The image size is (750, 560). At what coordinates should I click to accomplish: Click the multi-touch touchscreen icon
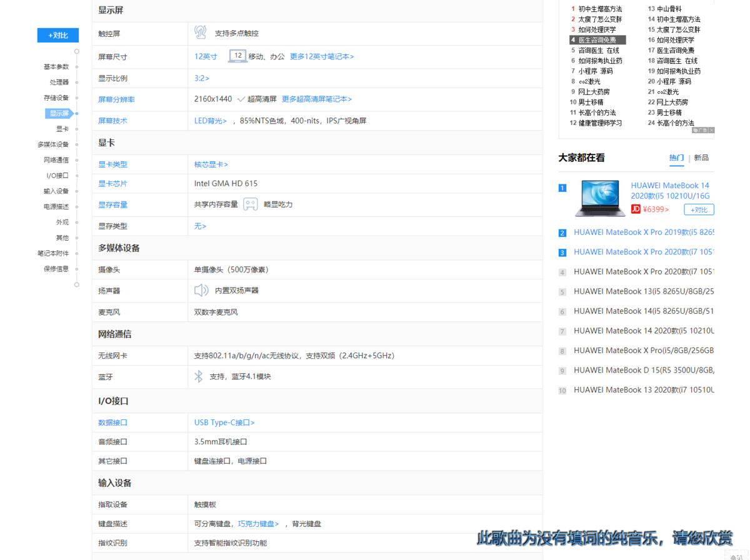pyautogui.click(x=201, y=32)
